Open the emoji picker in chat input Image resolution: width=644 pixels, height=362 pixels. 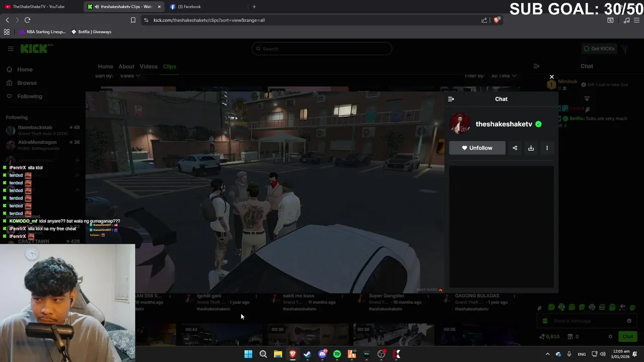click(629, 321)
